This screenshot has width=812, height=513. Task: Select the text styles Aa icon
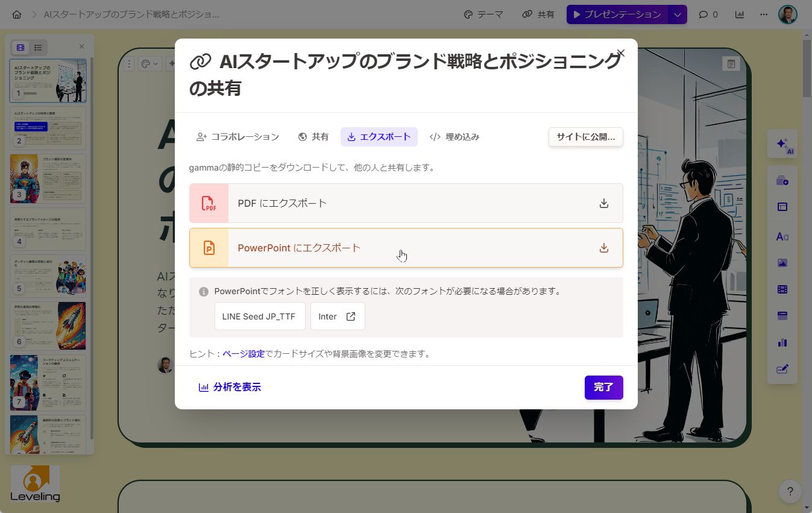[782, 236]
